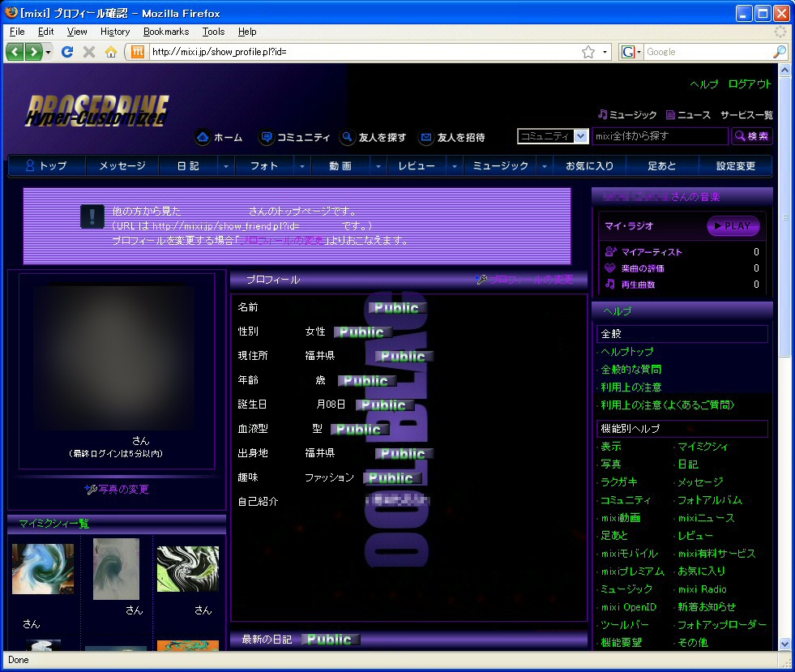Click the music note icon beside ミュージック

pos(602,114)
